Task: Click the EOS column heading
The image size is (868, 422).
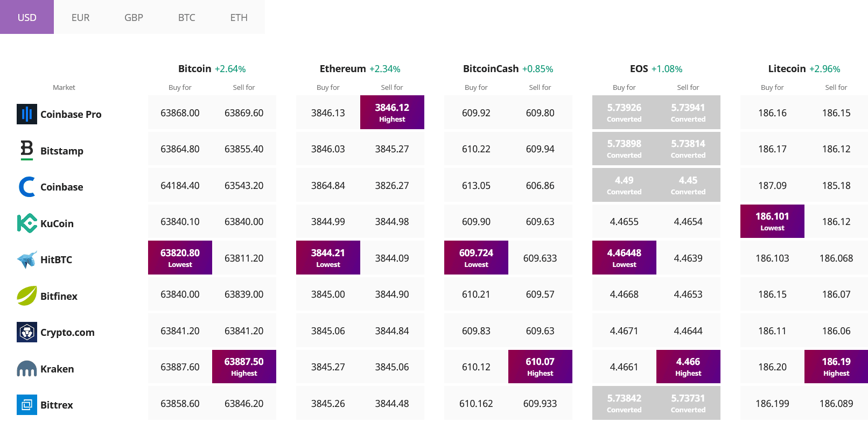Action: point(639,68)
